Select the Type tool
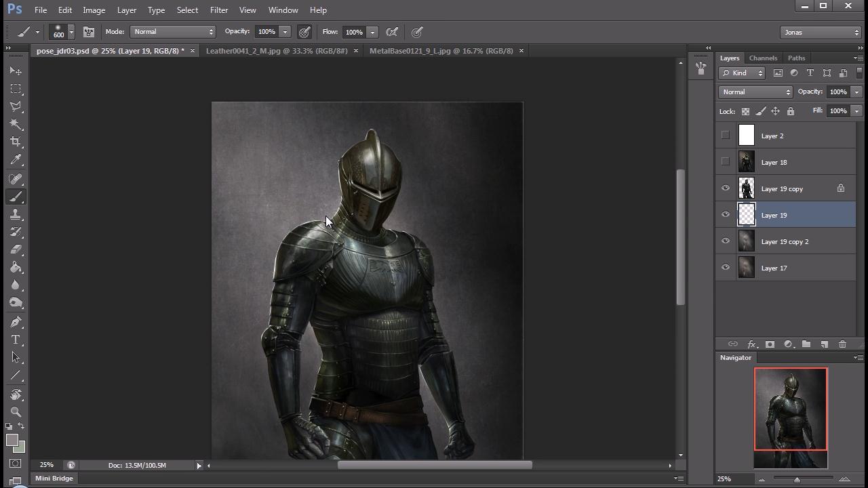This screenshot has width=868, height=488. click(x=16, y=340)
